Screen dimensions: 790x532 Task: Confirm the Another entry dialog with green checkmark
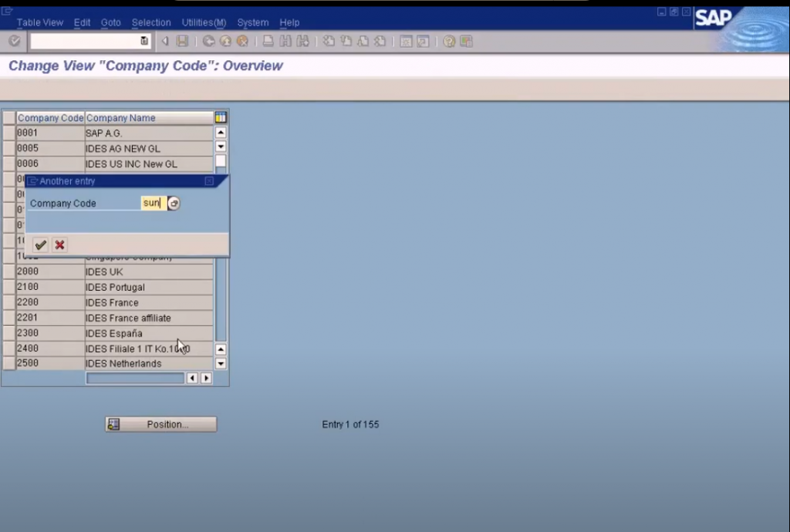(x=40, y=245)
